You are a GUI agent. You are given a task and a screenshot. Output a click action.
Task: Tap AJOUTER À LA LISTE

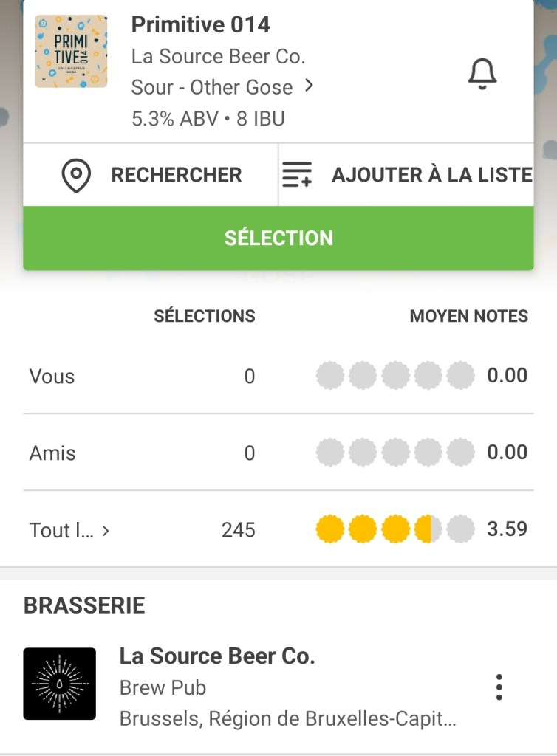(x=431, y=176)
